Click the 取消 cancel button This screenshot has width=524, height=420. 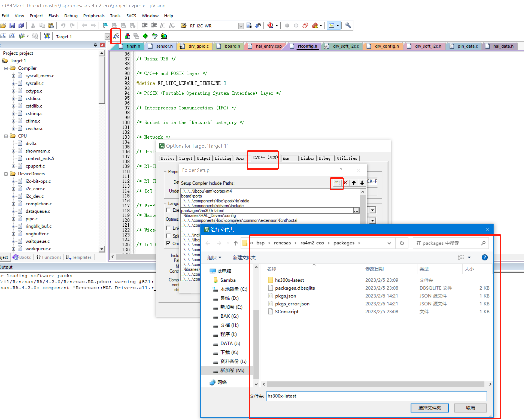(x=470, y=408)
